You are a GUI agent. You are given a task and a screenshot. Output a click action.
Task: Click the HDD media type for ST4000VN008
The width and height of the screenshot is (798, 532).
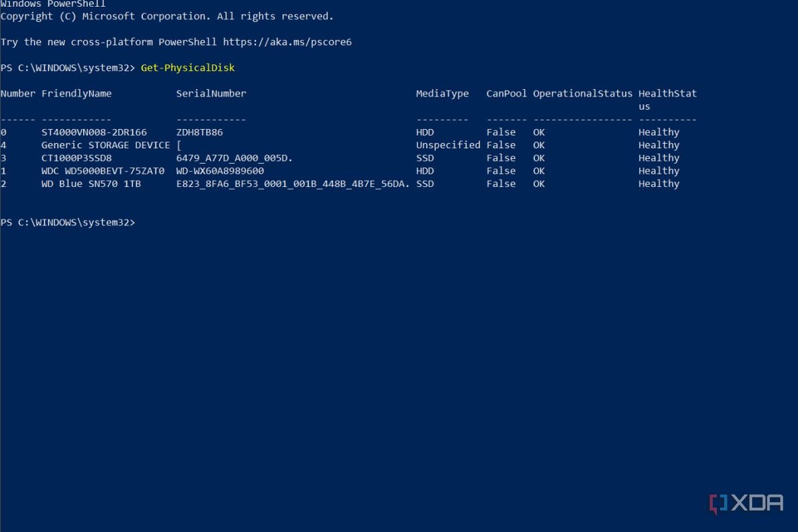click(x=425, y=132)
